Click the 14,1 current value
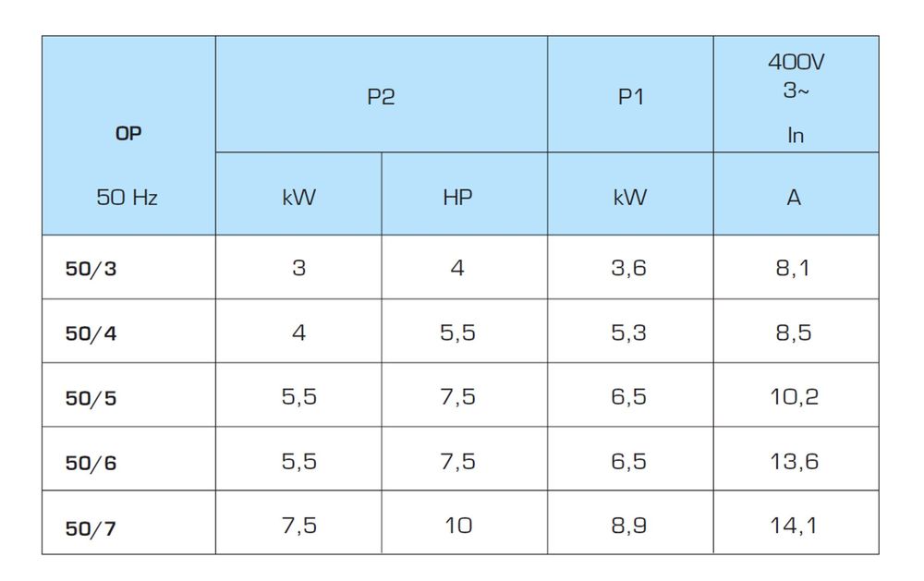 point(794,526)
